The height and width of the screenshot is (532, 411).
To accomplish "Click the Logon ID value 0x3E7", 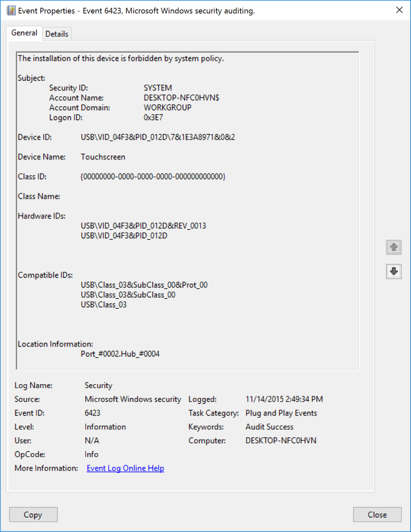I will [153, 117].
